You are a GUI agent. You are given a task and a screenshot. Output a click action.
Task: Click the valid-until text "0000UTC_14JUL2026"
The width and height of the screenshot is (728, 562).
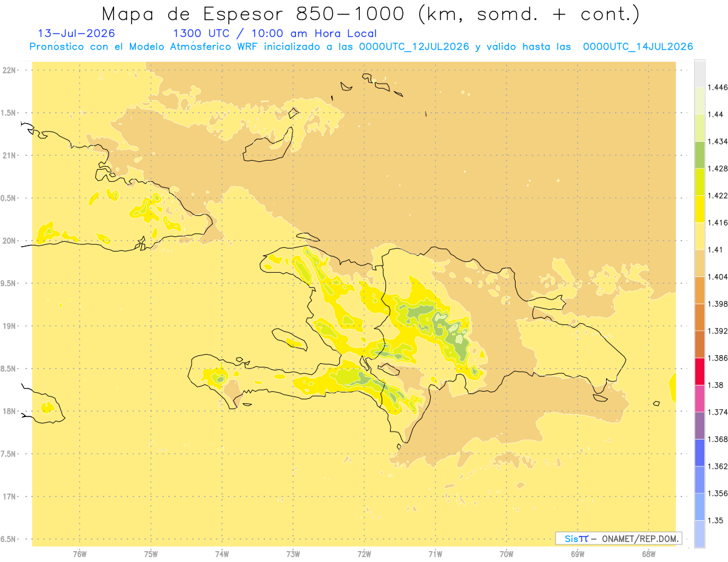pos(638,47)
